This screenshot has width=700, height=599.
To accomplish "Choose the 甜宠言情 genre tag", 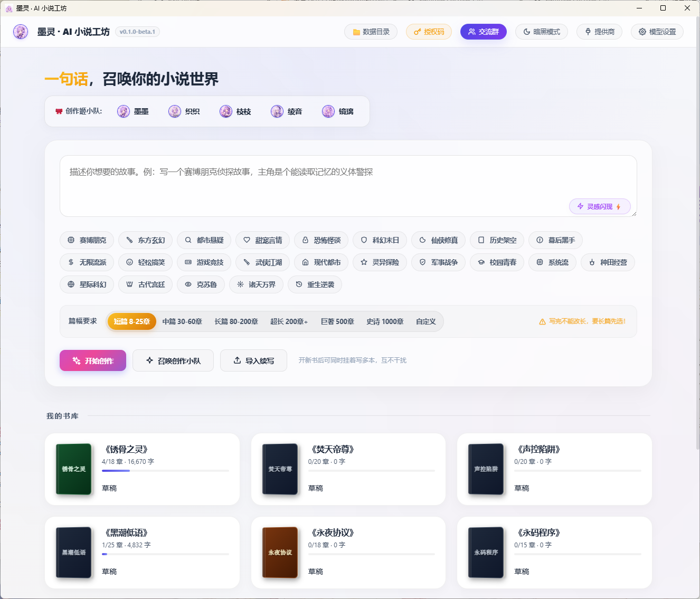I will pyautogui.click(x=262, y=240).
